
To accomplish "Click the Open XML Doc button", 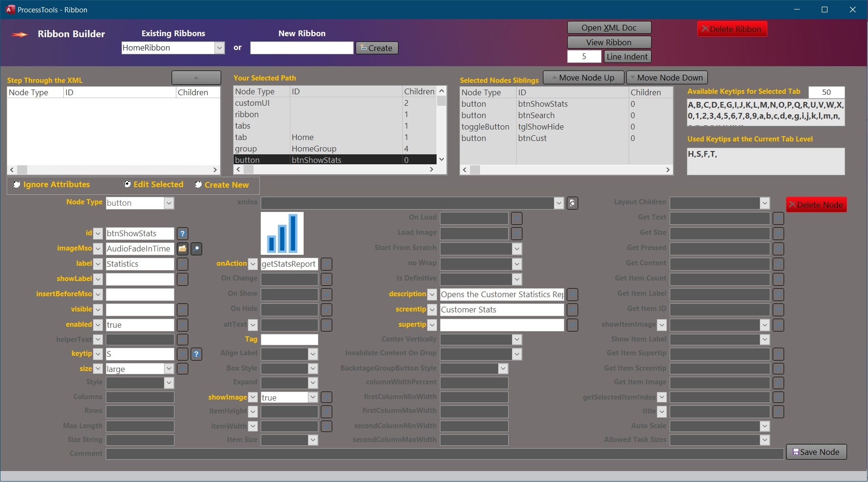I will 609,27.
